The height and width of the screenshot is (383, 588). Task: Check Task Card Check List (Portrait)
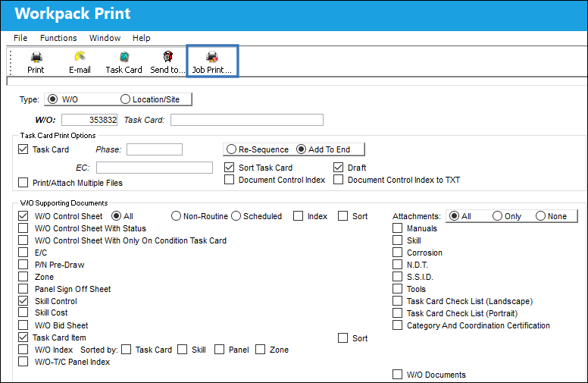coord(398,312)
